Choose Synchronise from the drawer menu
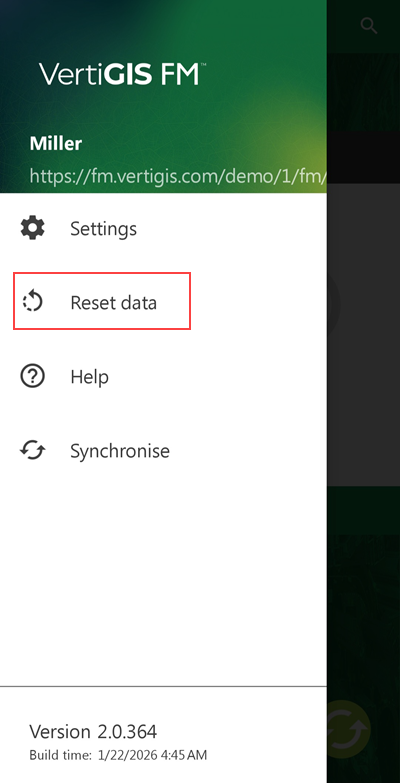400x783 pixels. click(x=163, y=450)
